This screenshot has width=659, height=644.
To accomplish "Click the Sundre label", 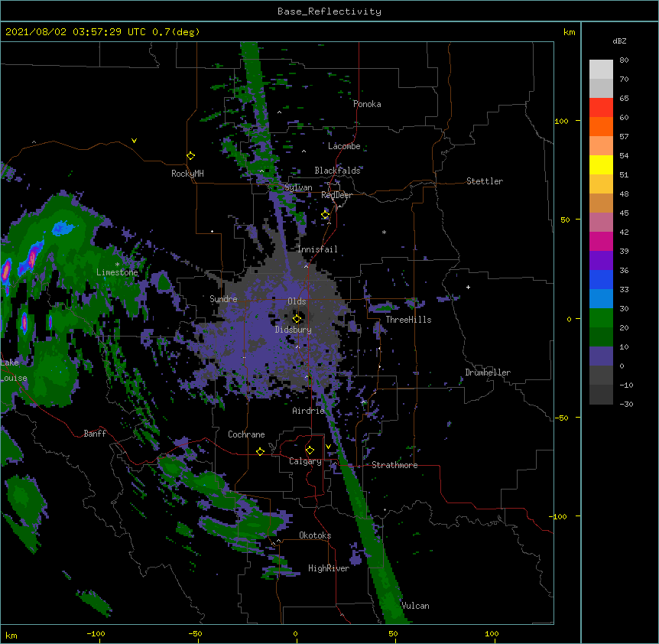I will coord(223,299).
